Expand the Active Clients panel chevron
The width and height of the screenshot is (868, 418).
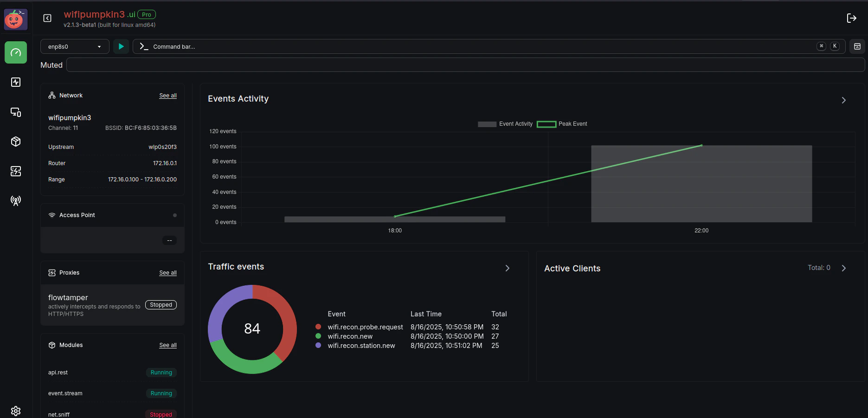[844, 268]
